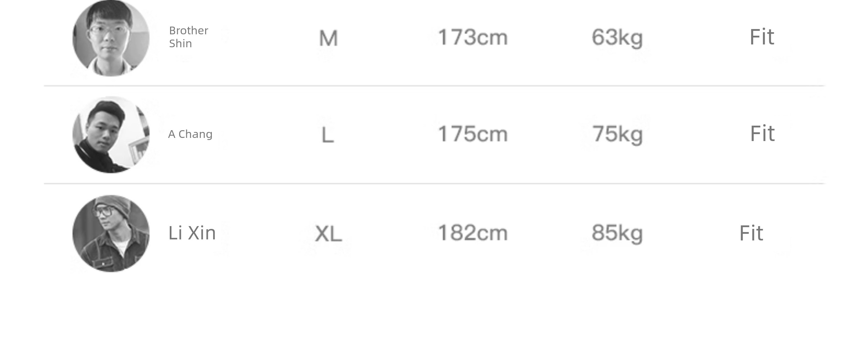Click Fit in A Chang's row
Viewport: 868px width, 350px height.
click(x=762, y=134)
